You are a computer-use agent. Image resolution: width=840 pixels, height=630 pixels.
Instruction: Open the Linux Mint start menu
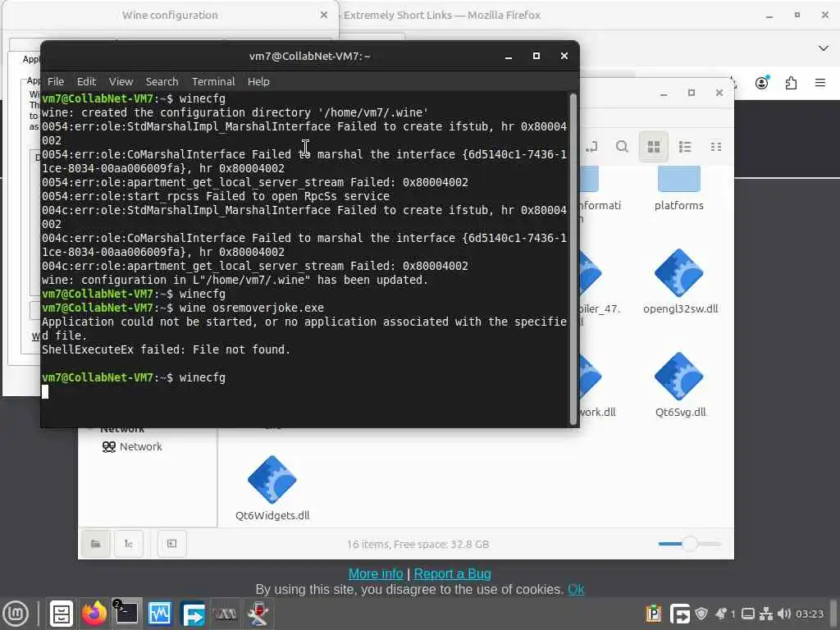pyautogui.click(x=16, y=614)
